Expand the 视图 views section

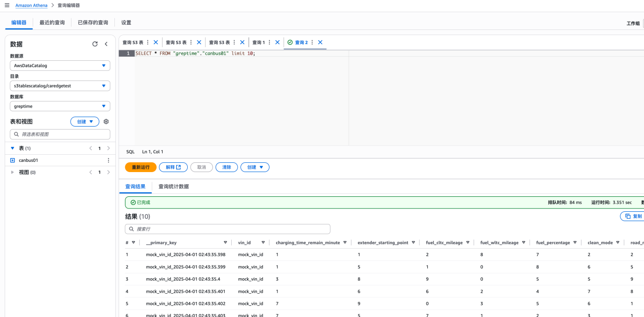[x=13, y=173]
